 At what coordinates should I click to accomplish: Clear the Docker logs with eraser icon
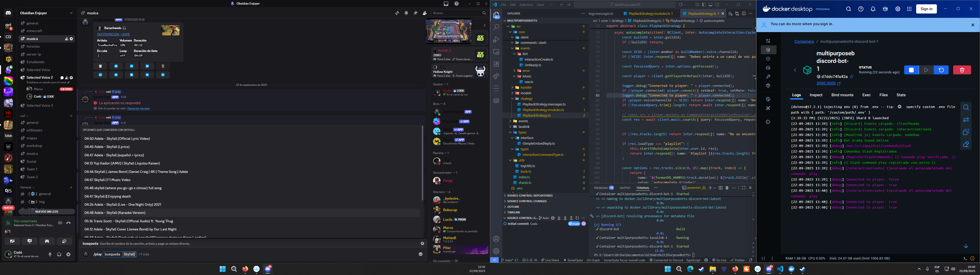[x=966, y=144]
